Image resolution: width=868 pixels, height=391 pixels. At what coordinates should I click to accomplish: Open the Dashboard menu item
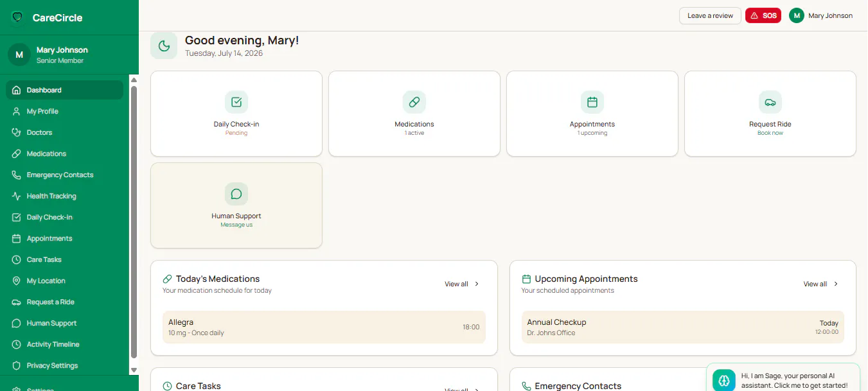tap(64, 90)
